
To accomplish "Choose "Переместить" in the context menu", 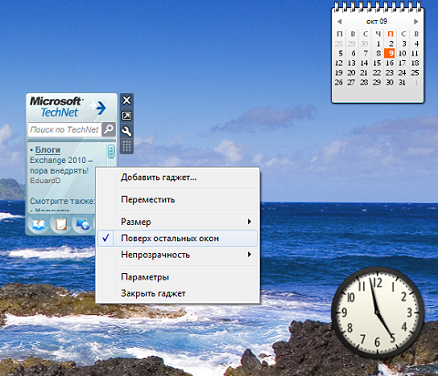I will click(177, 200).
